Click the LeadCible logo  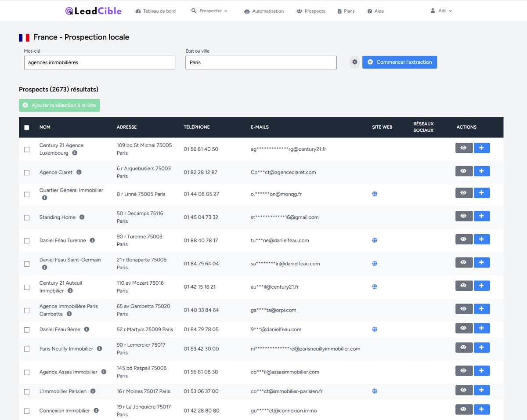pyautogui.click(x=94, y=11)
